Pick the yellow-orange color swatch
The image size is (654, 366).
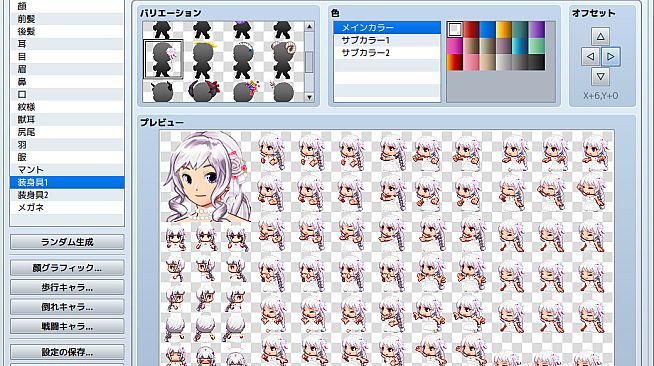point(504,30)
